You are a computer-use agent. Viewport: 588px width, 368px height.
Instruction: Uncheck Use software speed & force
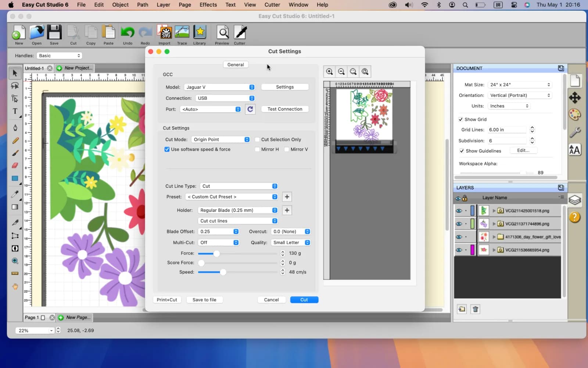(x=167, y=149)
